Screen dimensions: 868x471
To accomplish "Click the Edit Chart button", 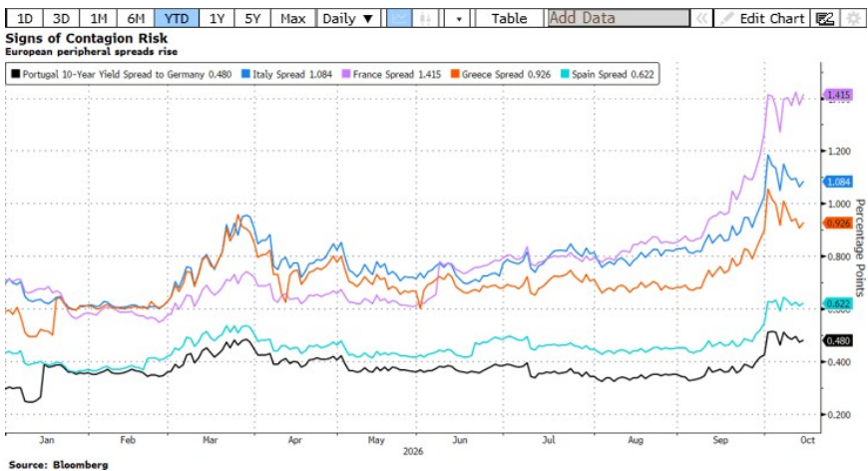I will pos(762,18).
